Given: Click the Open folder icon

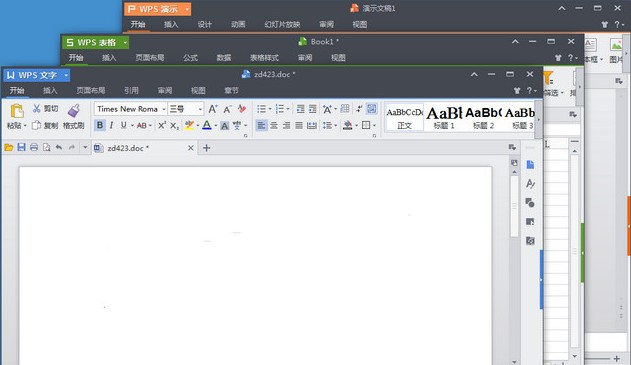Looking at the screenshot, I should tap(8, 148).
